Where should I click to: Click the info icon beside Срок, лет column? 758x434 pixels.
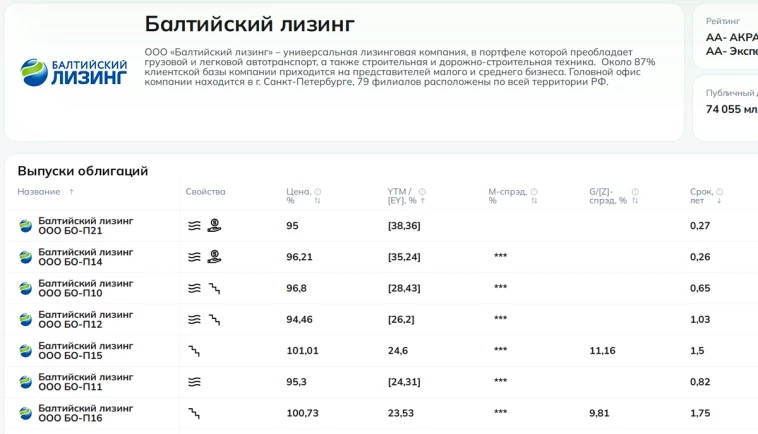pyautogui.click(x=719, y=192)
